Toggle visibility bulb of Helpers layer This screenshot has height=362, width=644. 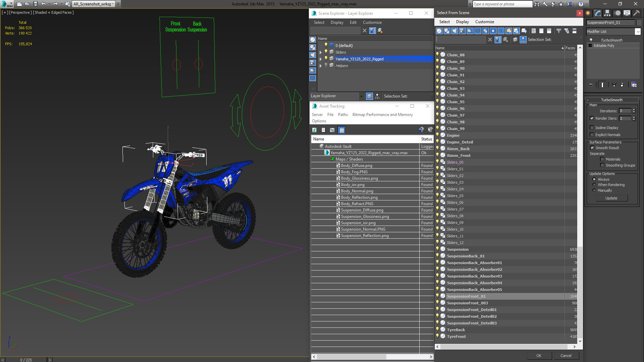coord(326,65)
